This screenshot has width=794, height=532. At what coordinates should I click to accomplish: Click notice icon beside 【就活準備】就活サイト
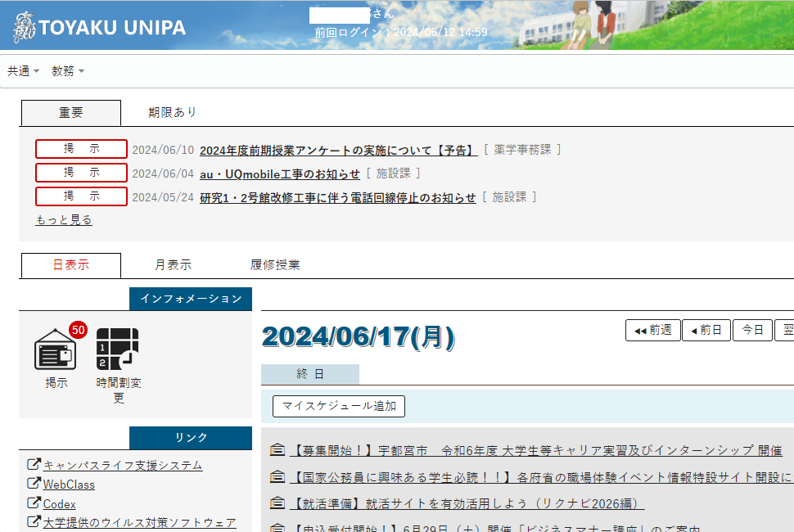277,503
